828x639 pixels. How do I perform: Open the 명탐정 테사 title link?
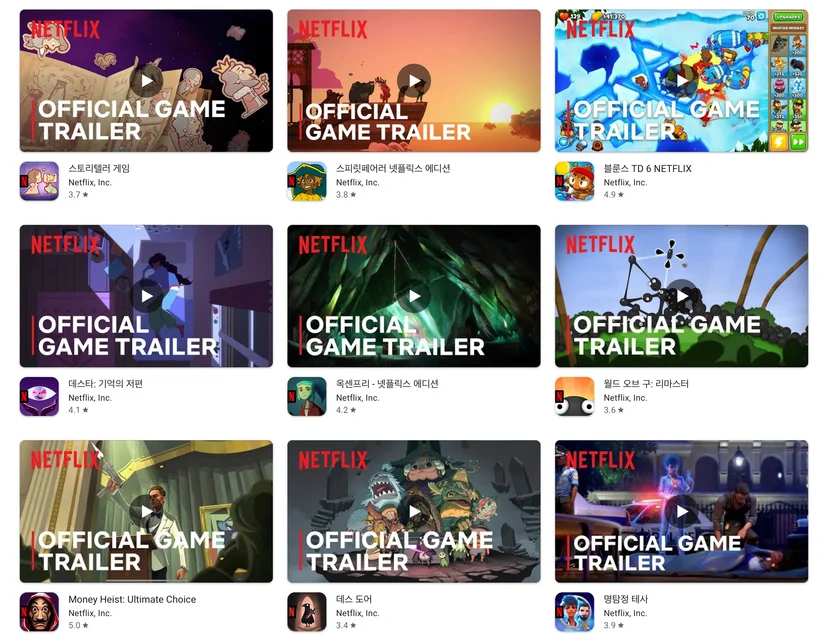tap(626, 599)
